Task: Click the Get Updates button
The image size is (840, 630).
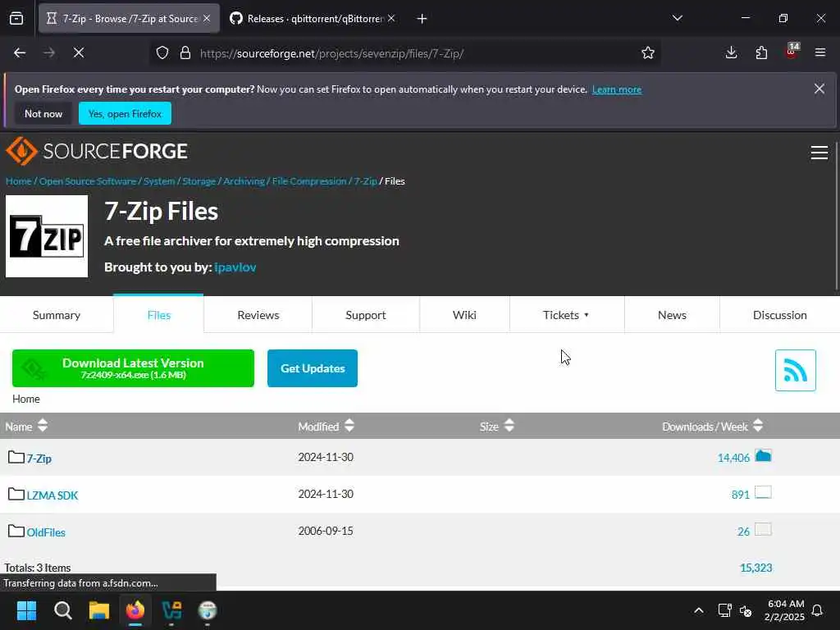Action: coord(313,368)
